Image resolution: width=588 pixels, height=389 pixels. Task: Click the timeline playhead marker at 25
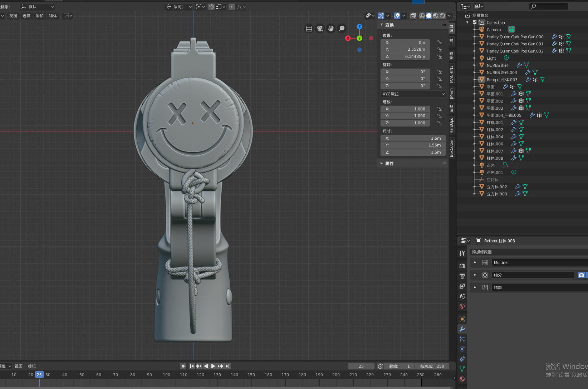click(39, 375)
